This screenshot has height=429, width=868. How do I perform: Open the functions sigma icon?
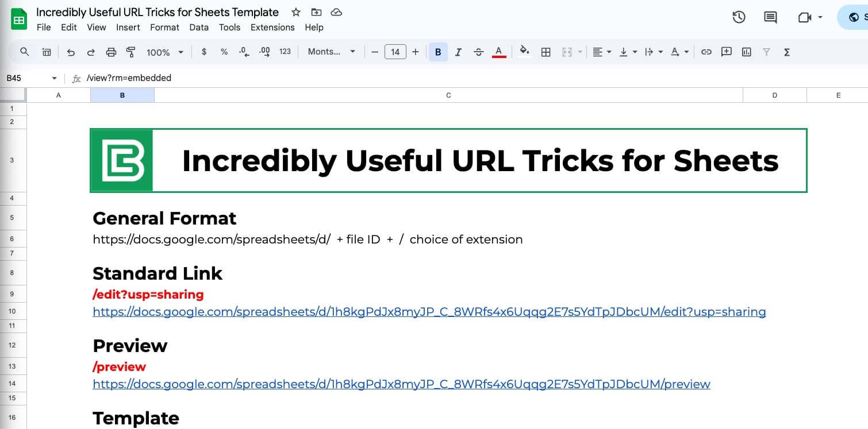787,52
